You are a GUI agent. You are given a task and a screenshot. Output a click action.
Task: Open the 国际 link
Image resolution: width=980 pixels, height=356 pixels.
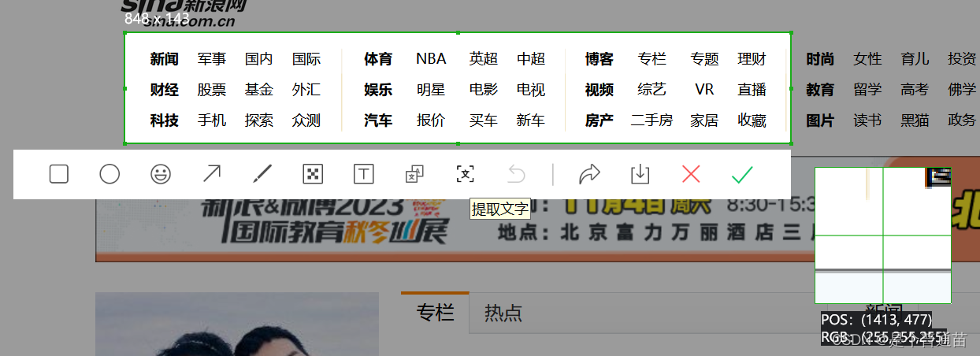coord(306,59)
